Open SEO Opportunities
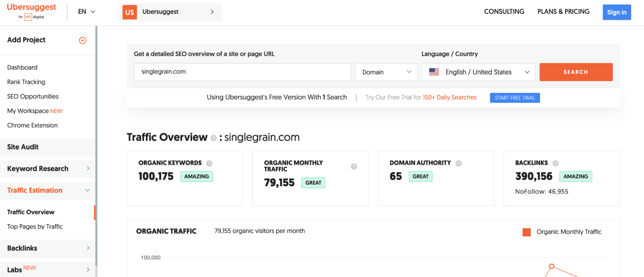Image resolution: width=644 pixels, height=277 pixels. tap(33, 96)
